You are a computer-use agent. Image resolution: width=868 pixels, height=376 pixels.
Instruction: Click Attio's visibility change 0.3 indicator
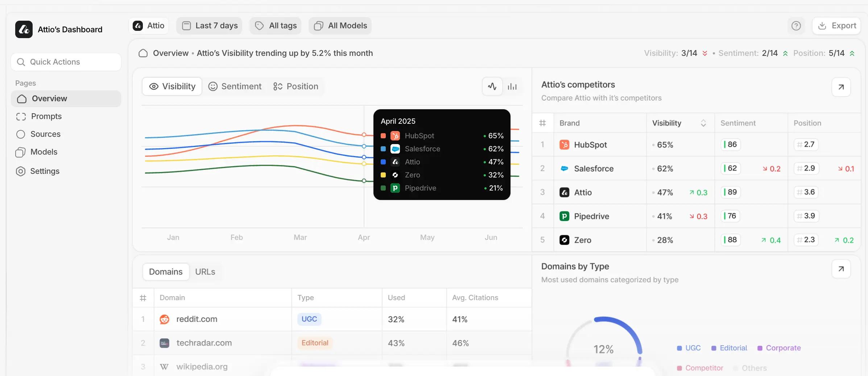(698, 193)
